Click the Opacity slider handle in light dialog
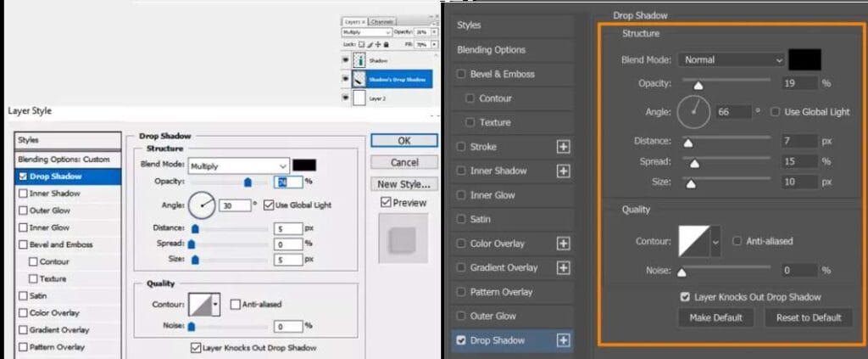This screenshot has height=359, width=868. [248, 182]
